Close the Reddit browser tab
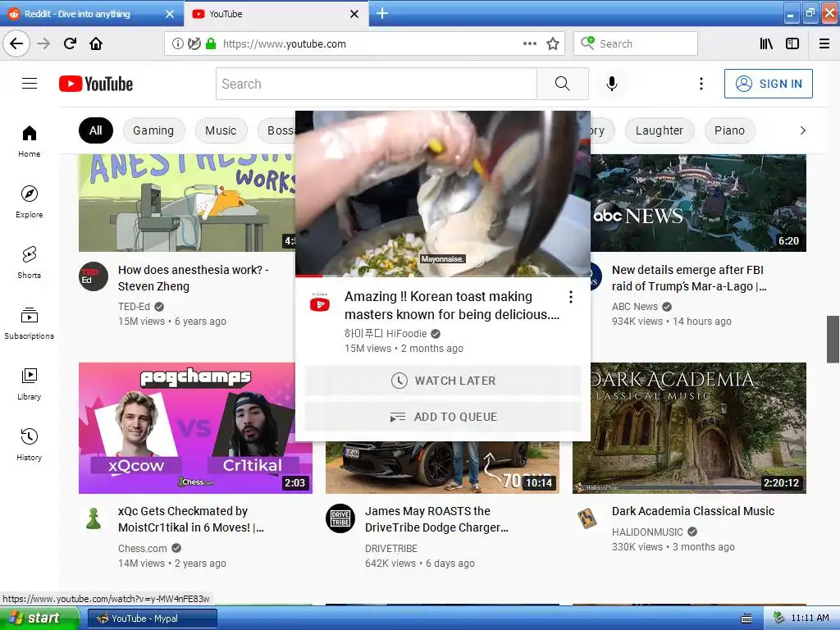Screen dimensions: 840x630 point(170,14)
